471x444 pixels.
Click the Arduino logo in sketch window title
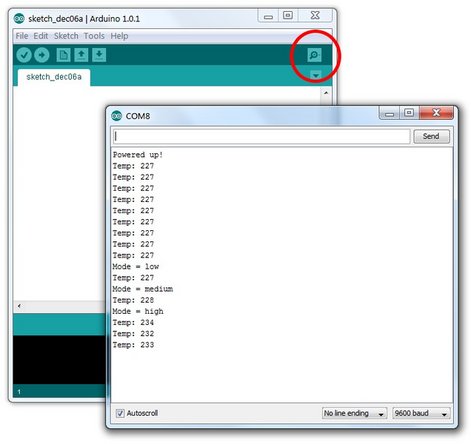click(19, 19)
